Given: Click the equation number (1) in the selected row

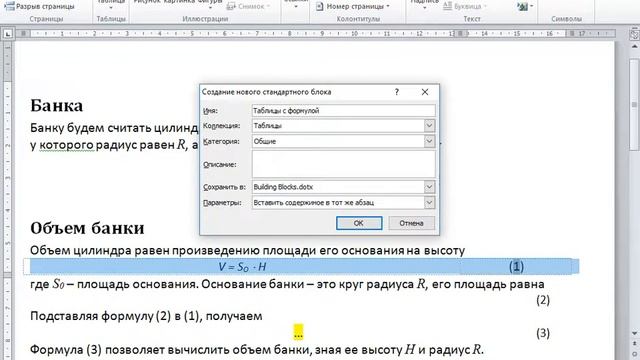Looking at the screenshot, I should (x=516, y=267).
